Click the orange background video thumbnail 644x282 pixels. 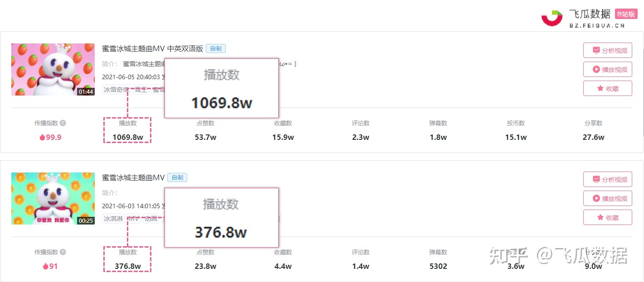[53, 198]
